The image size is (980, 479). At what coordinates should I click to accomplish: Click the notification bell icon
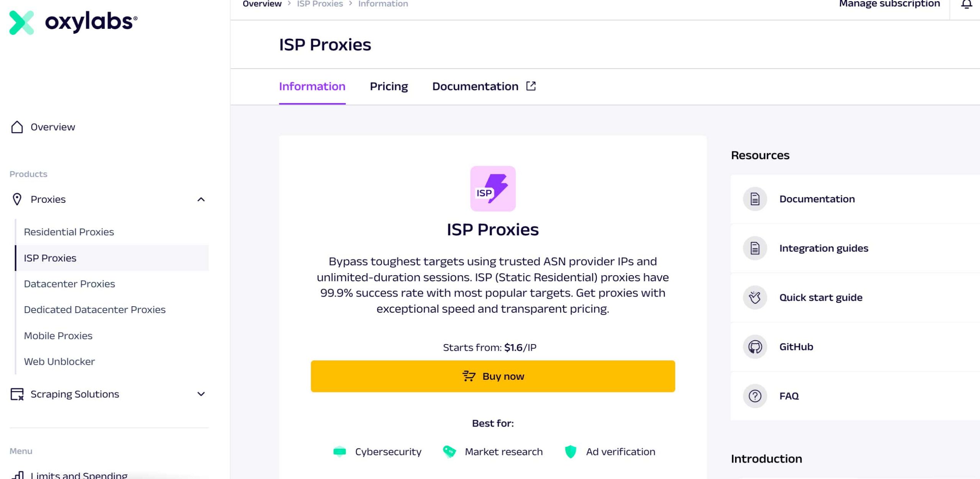pyautogui.click(x=966, y=4)
